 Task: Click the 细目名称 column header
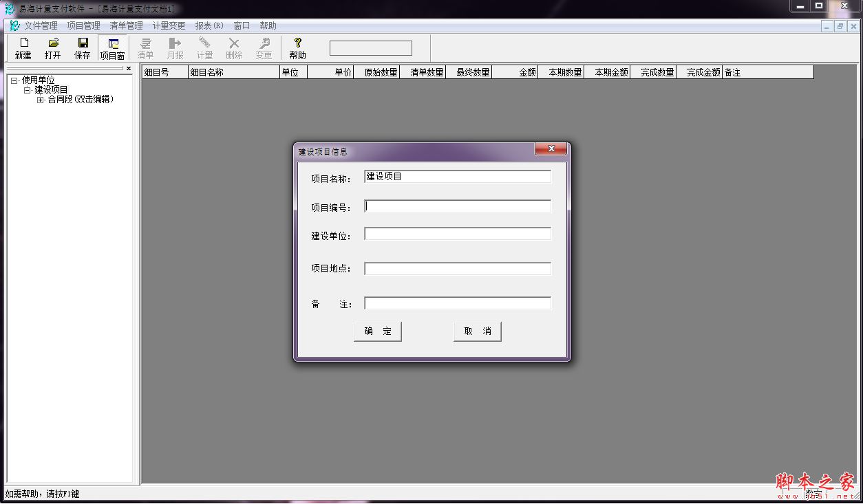pyautogui.click(x=234, y=72)
